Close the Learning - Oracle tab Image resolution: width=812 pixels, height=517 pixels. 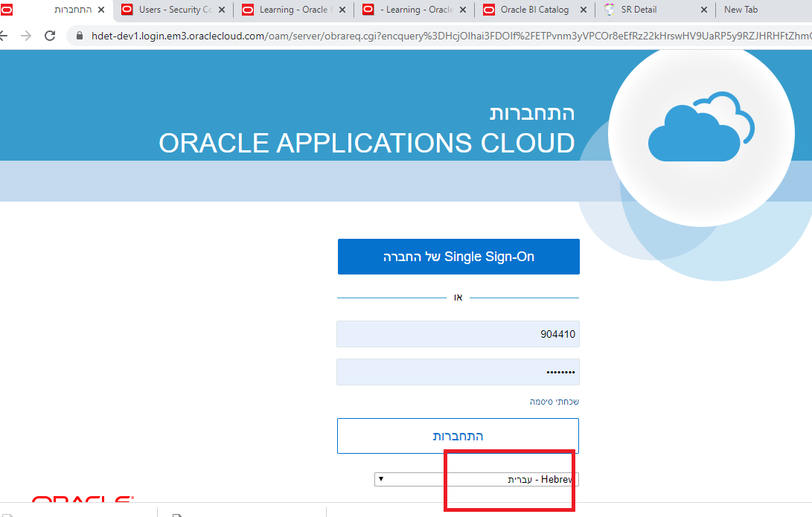pyautogui.click(x=342, y=10)
